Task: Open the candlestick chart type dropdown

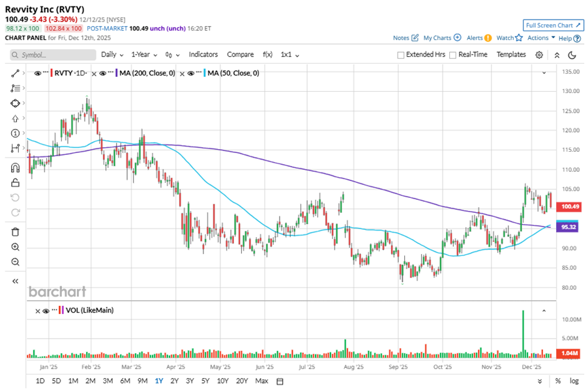Action: 172,55
